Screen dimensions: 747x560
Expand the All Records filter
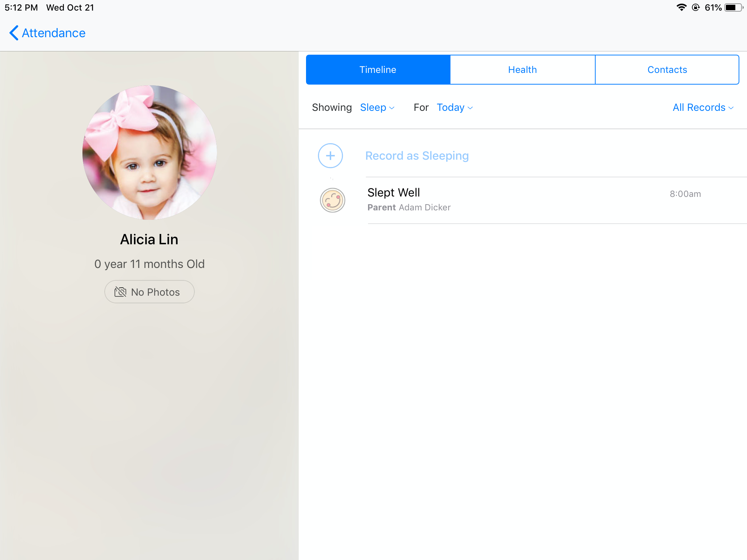pyautogui.click(x=701, y=107)
